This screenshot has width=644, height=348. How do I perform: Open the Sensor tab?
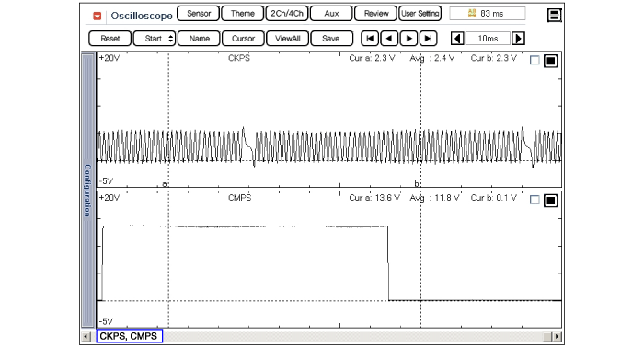[x=199, y=14]
